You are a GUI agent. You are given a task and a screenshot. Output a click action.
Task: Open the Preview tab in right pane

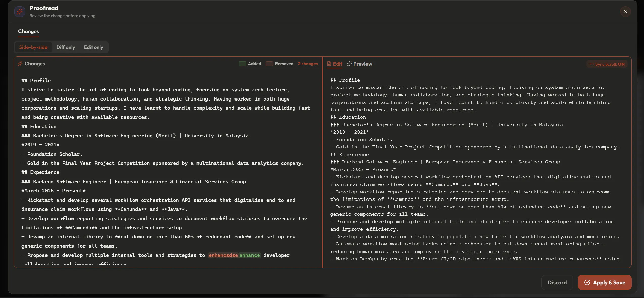coord(359,64)
